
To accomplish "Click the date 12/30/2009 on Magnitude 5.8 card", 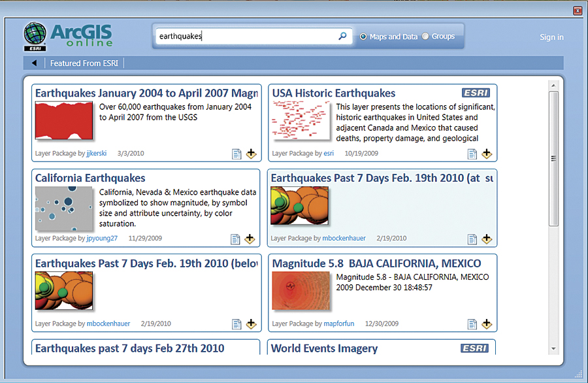I will click(382, 324).
